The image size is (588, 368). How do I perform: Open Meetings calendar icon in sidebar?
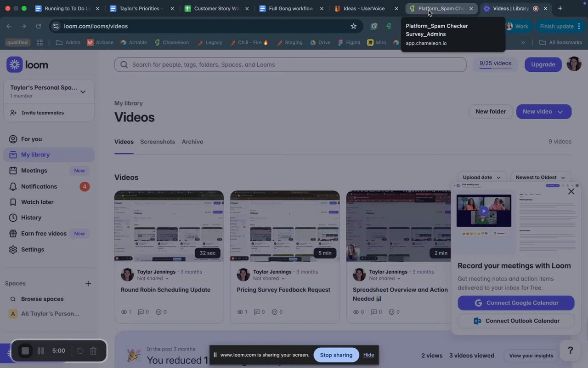point(13,171)
